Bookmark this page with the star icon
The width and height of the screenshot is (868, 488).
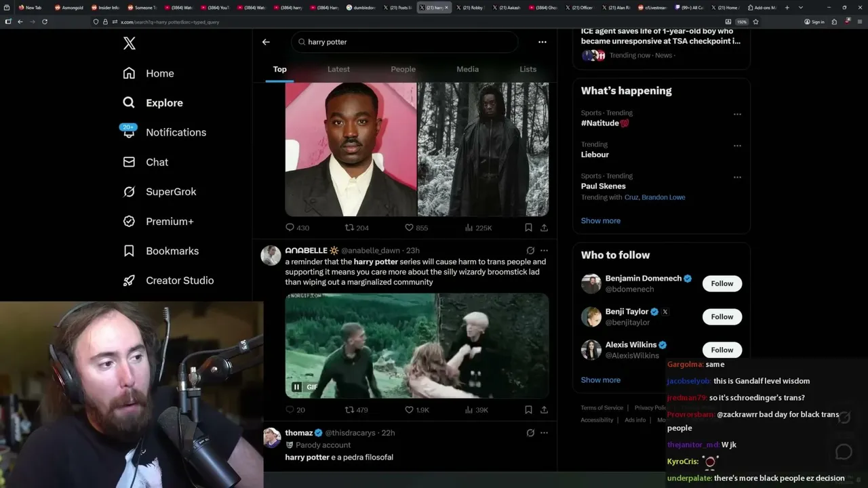(x=755, y=22)
